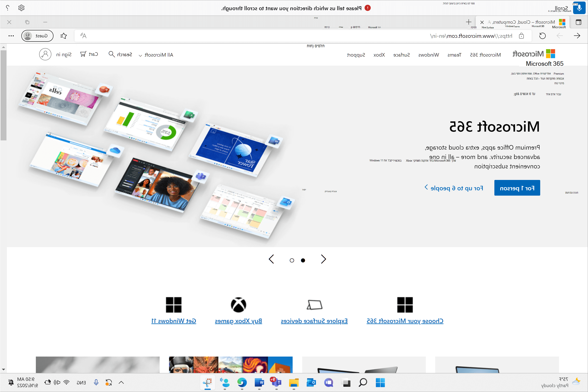
Task: Click the page vertical scrollbar thumb
Action: [x=3, y=95]
